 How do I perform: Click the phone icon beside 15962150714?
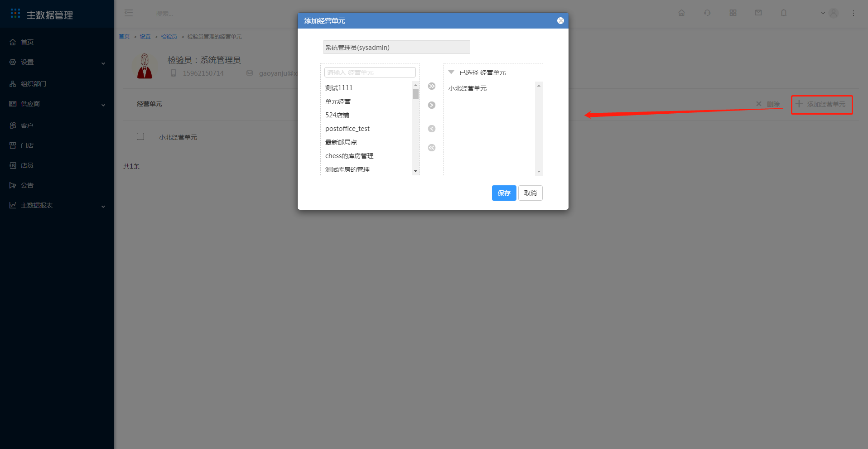tap(174, 73)
